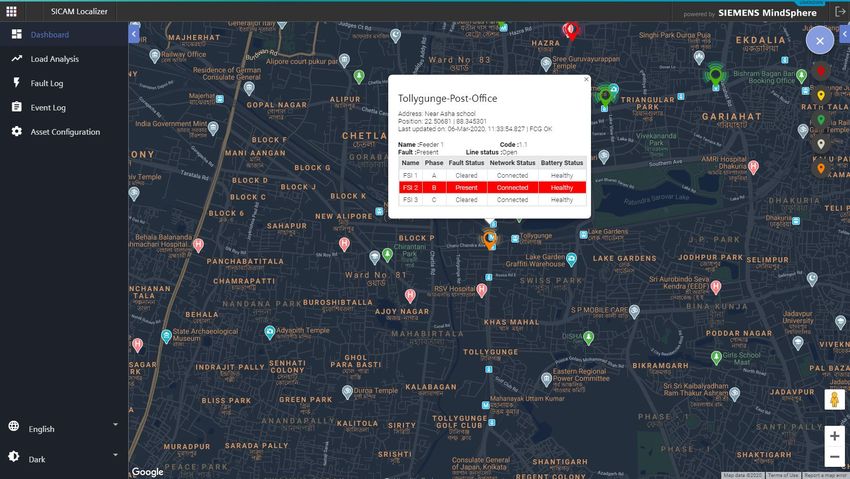The height and width of the screenshot is (479, 850).
Task: Open the app launcher grid icon
Action: (11, 11)
